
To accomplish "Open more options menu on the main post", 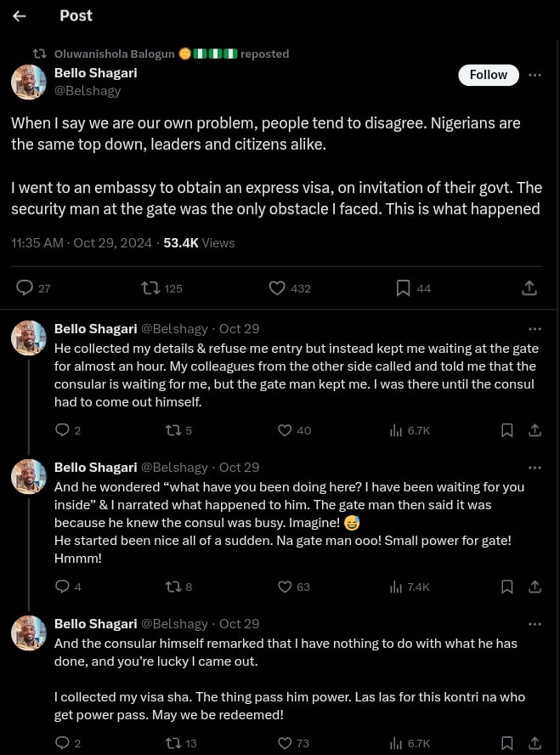I will 535,75.
